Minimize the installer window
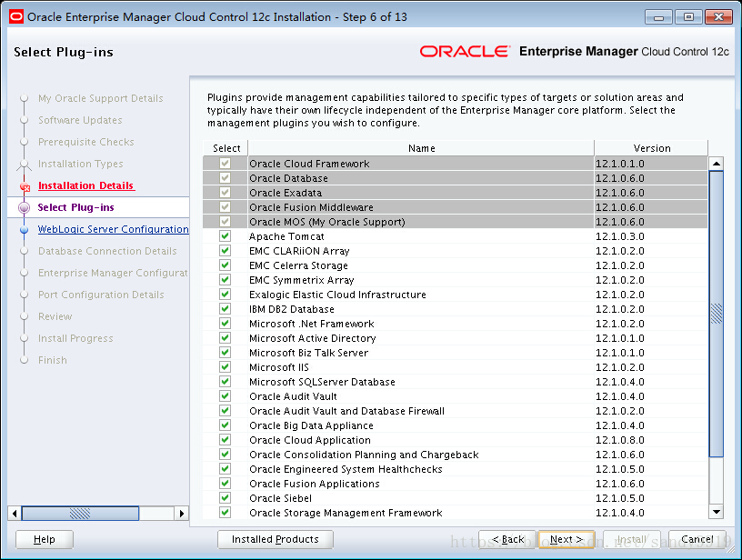Viewport: 742px width, 560px height. pyautogui.click(x=658, y=17)
